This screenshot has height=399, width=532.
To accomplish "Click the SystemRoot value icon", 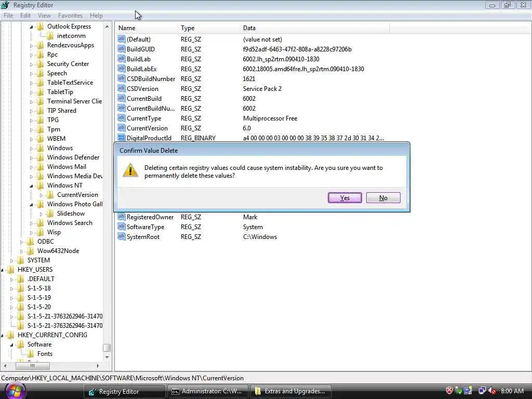I will click(x=122, y=236).
